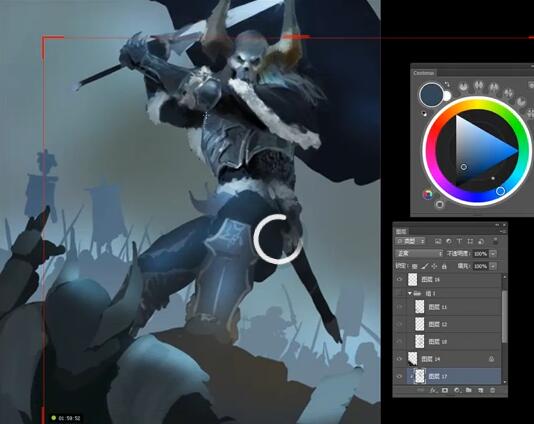
Task: Filter layers by text layer type
Action: click(x=459, y=241)
